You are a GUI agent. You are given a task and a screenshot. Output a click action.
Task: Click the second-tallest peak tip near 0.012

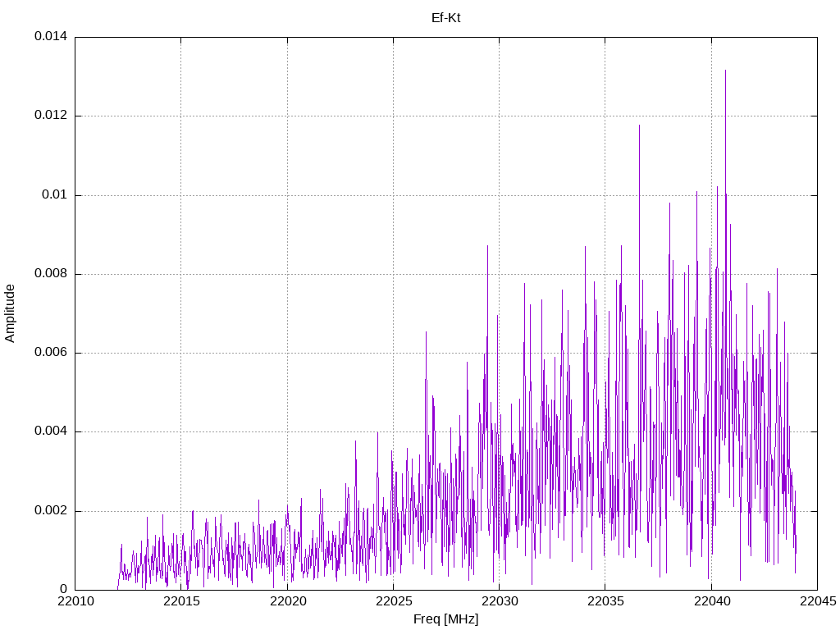tap(639, 126)
